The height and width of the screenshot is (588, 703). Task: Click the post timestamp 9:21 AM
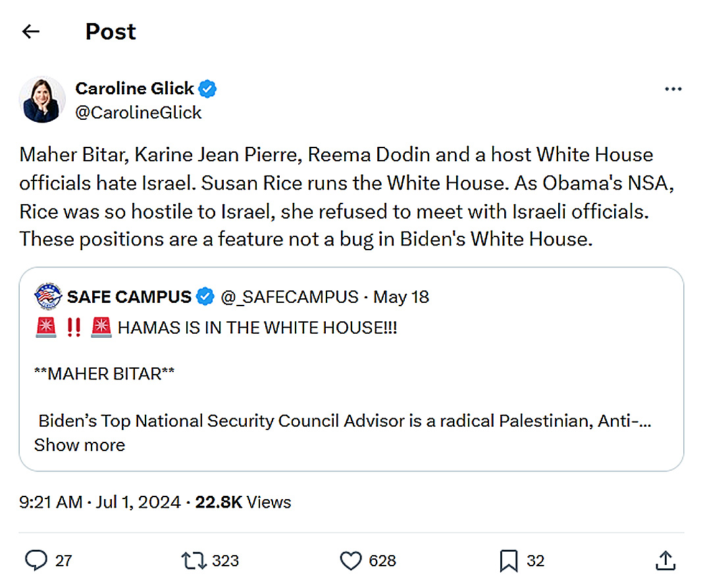tap(51, 502)
